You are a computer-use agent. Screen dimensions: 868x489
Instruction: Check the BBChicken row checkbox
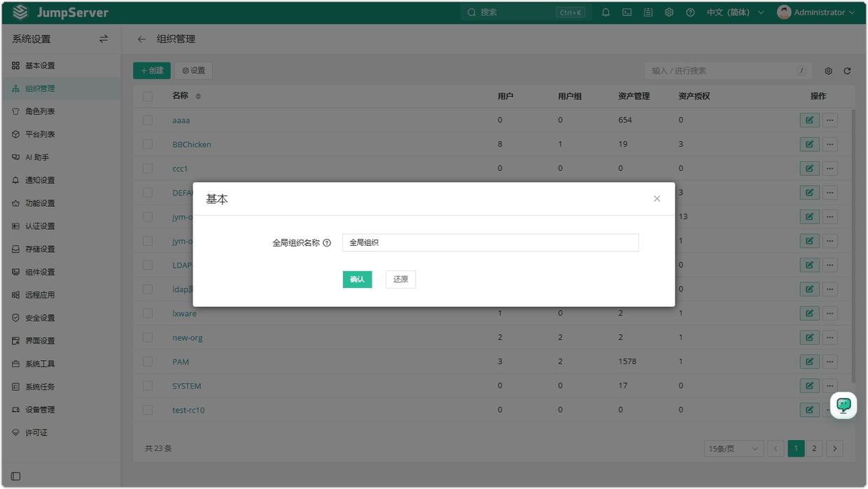[x=148, y=144]
